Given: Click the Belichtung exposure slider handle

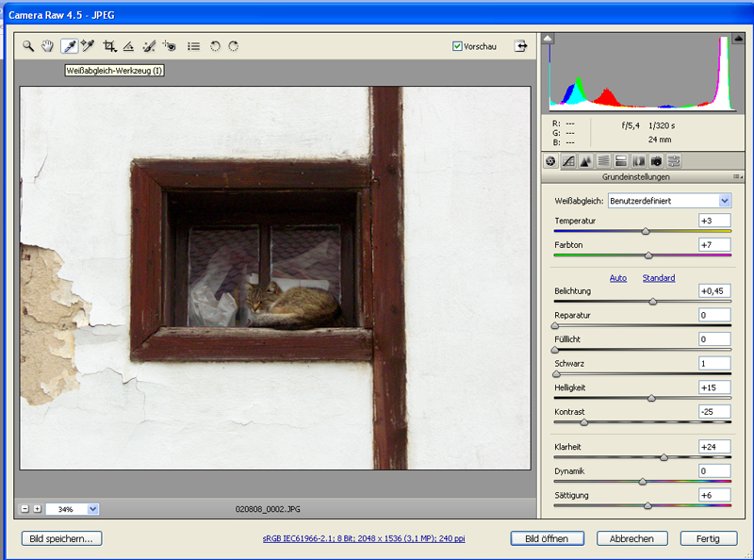Looking at the screenshot, I should [x=653, y=302].
